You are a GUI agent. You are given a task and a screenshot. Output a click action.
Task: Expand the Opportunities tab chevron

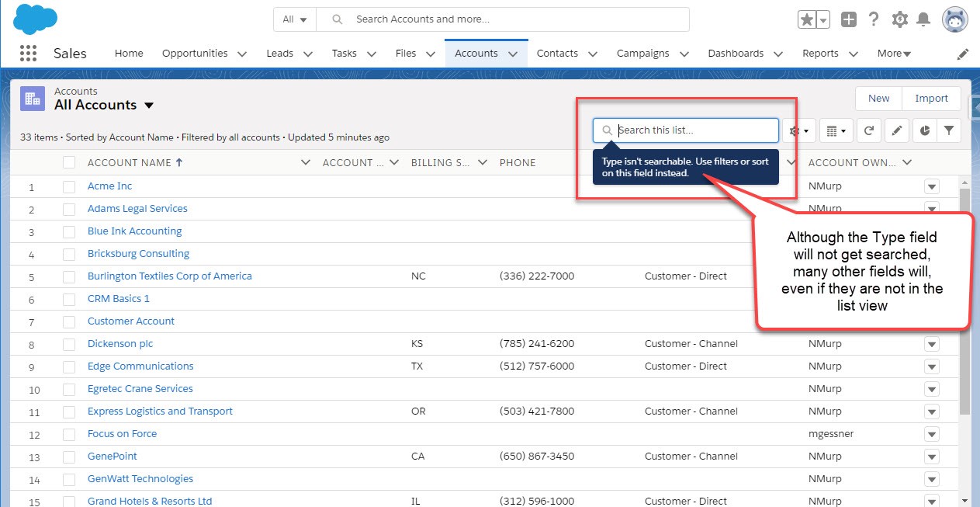tap(242, 54)
